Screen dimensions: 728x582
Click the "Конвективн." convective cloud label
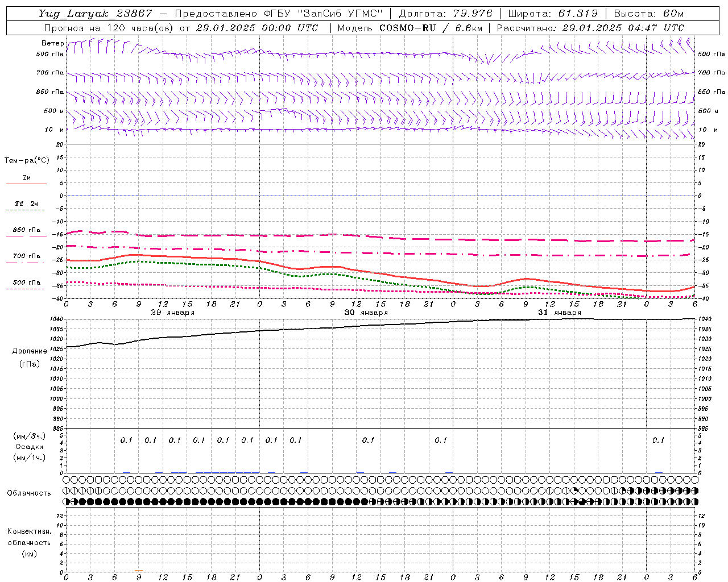30,531
